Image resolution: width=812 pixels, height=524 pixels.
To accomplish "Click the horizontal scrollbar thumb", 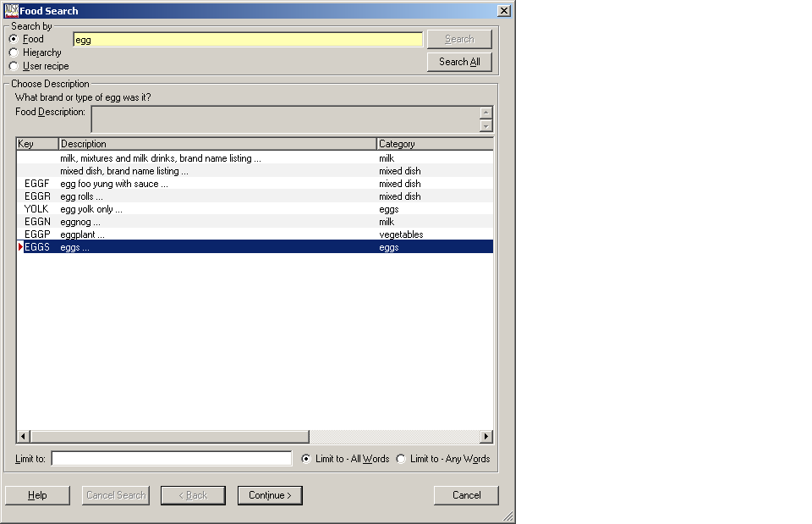I will (x=169, y=437).
